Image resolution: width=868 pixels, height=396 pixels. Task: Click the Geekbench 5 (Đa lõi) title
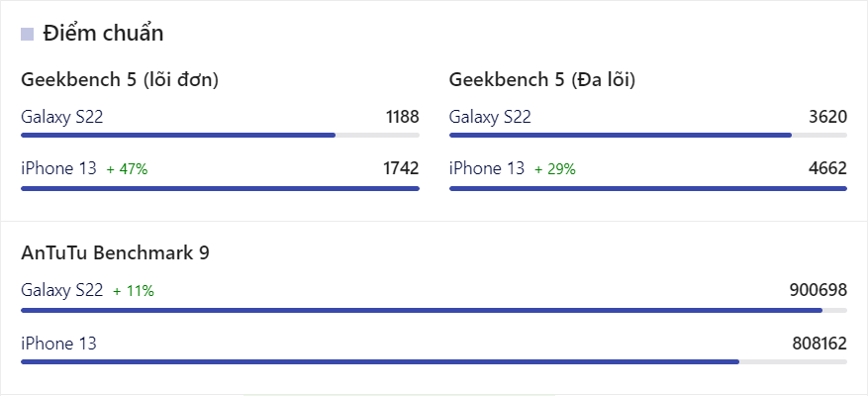pos(542,80)
